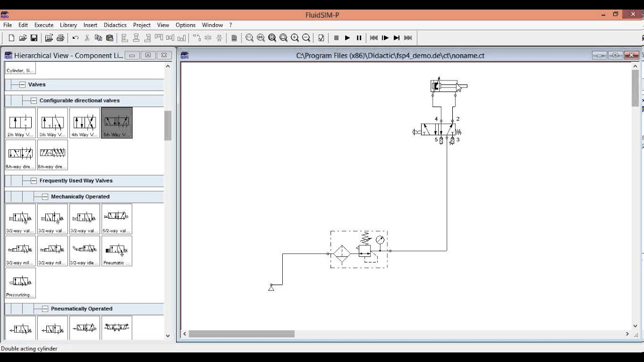Click the double acting cylinder in the circuit
Viewport: 644px width, 362px height.
[449, 86]
